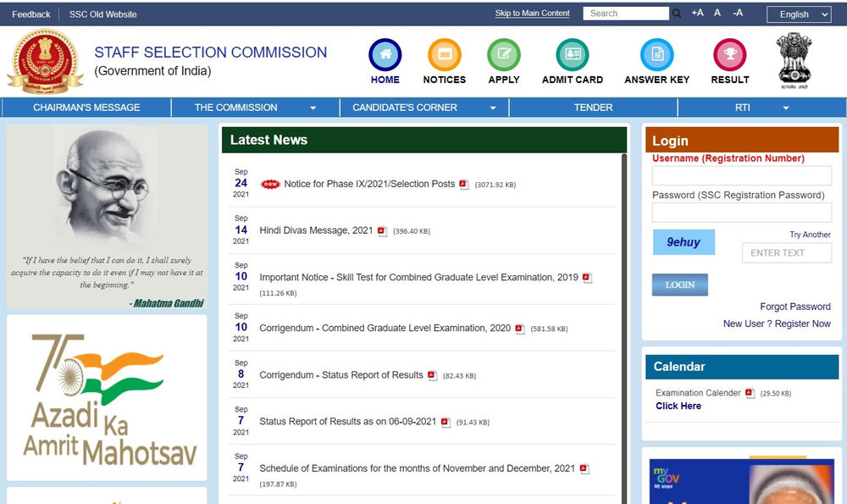Expand The Commission menu arrow
The height and width of the screenshot is (504, 847).
(313, 108)
